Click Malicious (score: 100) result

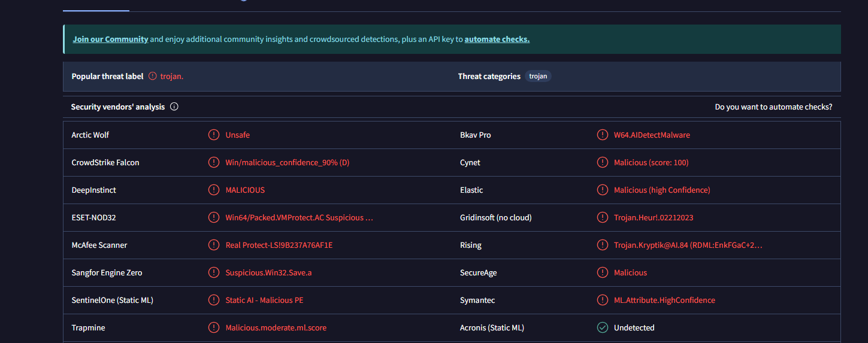pyautogui.click(x=651, y=162)
